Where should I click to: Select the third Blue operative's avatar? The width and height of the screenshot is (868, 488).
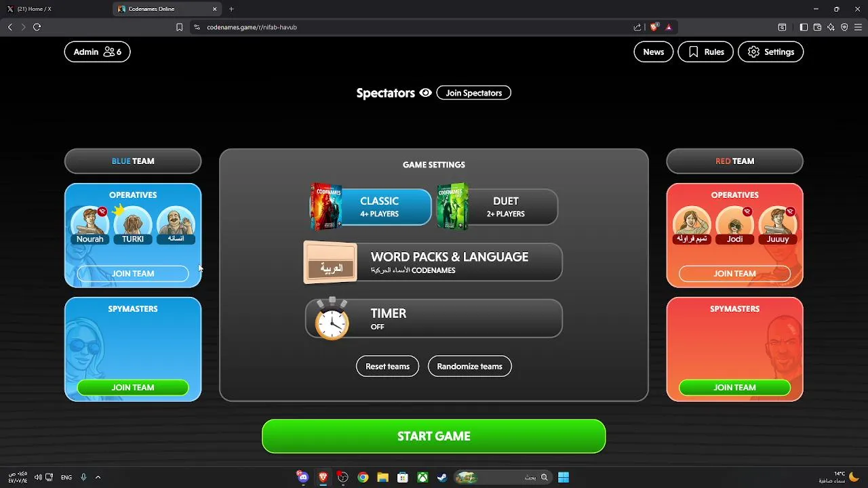point(176,226)
